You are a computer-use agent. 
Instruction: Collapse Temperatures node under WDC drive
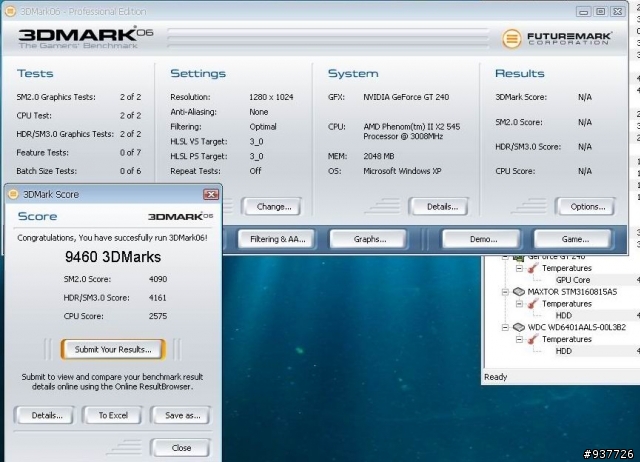[x=519, y=340]
